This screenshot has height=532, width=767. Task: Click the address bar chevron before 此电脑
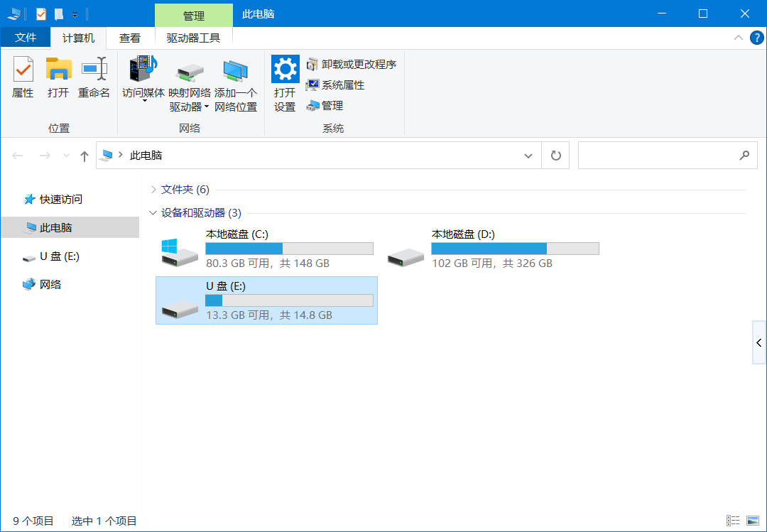tap(120, 155)
